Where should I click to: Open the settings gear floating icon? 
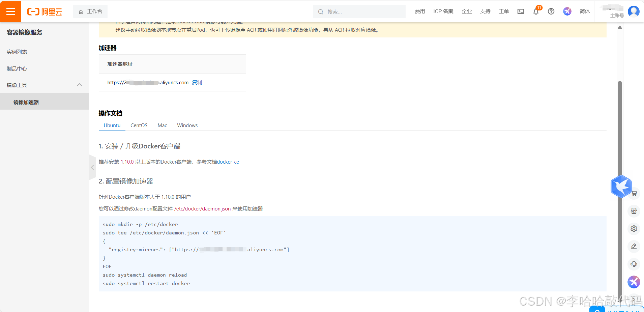[x=634, y=229]
